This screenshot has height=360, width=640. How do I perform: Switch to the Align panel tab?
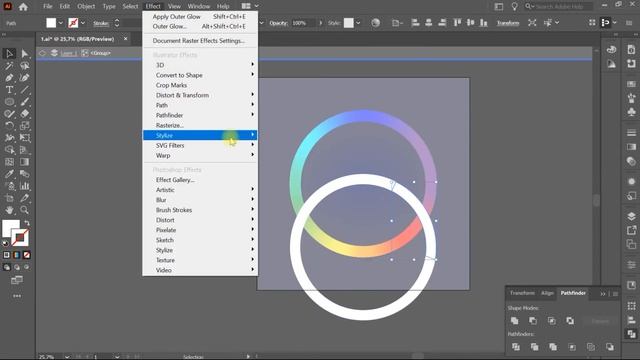(547, 293)
